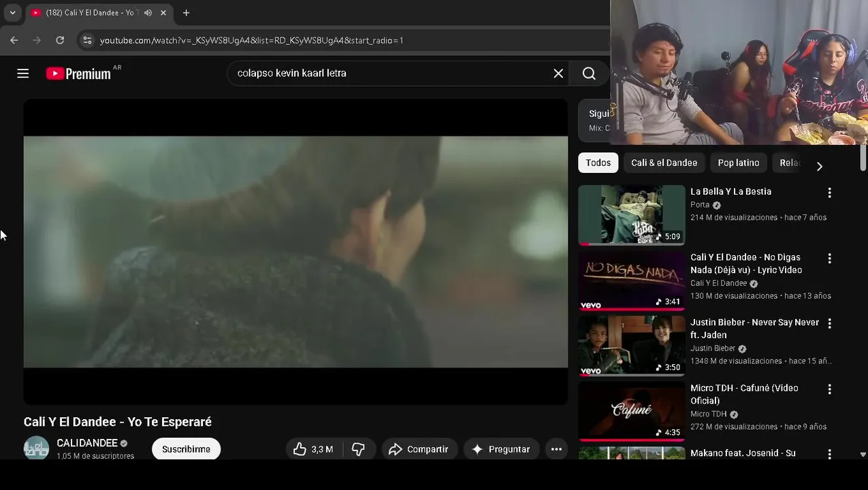Screen dimensions: 868x490
Task: Open Micro TDH Cafuné thumbnail
Action: pos(632,411)
